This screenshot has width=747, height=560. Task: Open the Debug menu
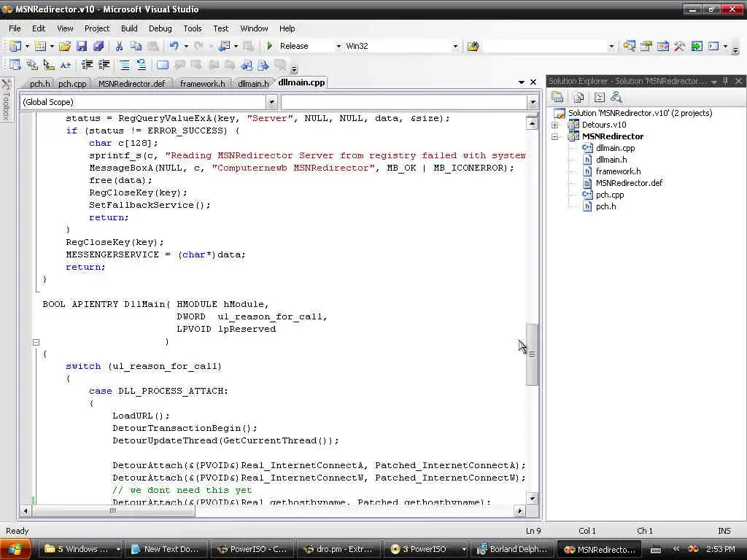160,28
